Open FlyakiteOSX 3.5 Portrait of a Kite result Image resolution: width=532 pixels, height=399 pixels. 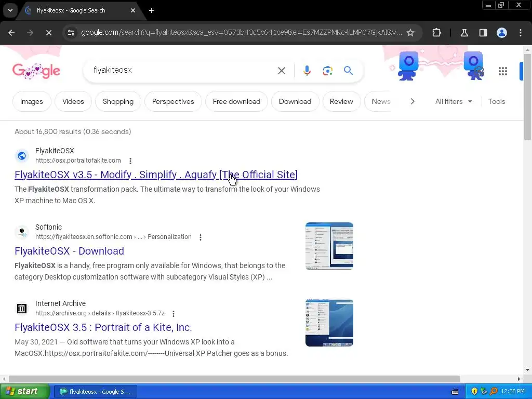103,327
